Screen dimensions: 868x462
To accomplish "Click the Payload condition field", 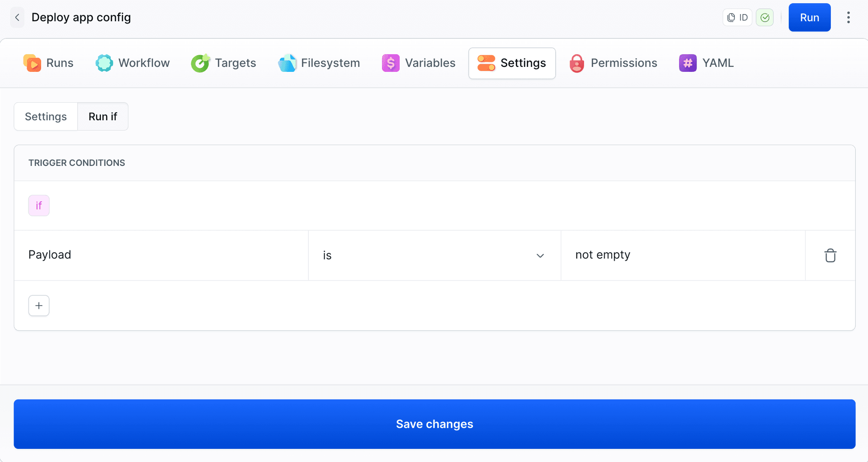I will 161,255.
